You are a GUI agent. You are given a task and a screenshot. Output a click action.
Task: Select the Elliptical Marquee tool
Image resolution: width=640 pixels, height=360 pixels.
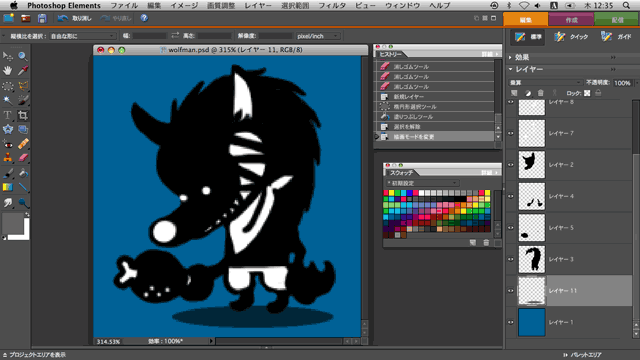pyautogui.click(x=7, y=86)
